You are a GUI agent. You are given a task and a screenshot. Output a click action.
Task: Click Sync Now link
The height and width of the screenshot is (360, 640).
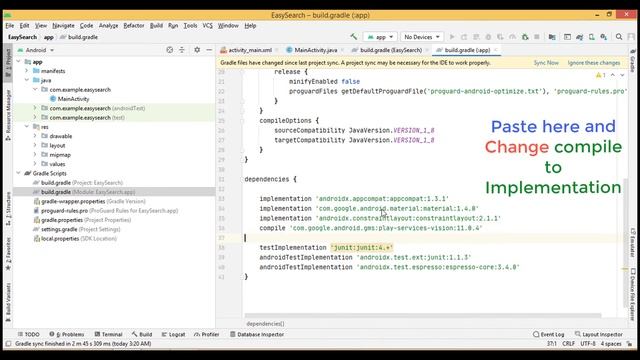click(546, 63)
